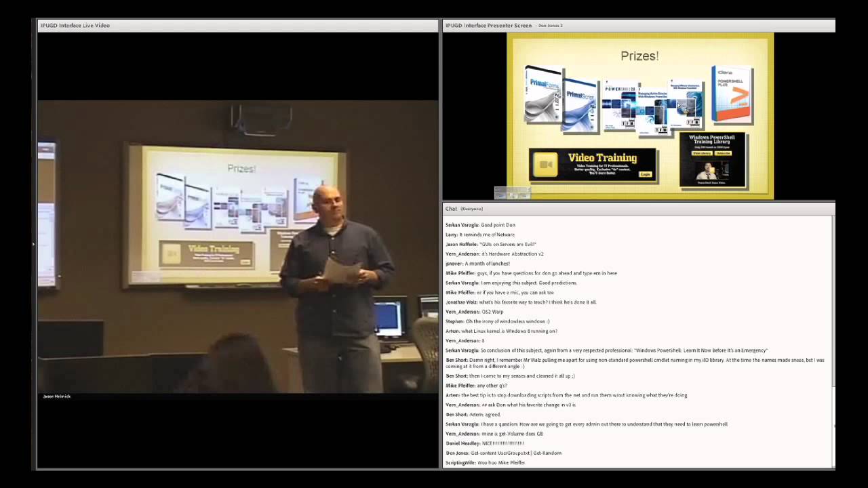Click the chat panel vertical scrollbar

(833, 342)
